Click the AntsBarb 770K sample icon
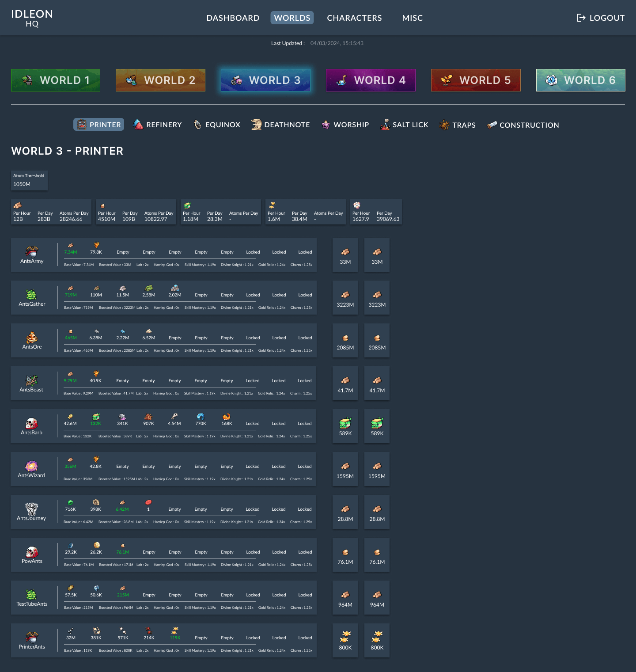This screenshot has height=672, width=636. 201,416
